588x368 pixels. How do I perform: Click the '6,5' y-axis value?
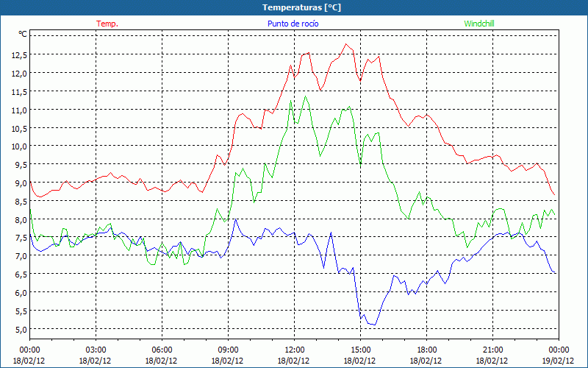coord(21,275)
